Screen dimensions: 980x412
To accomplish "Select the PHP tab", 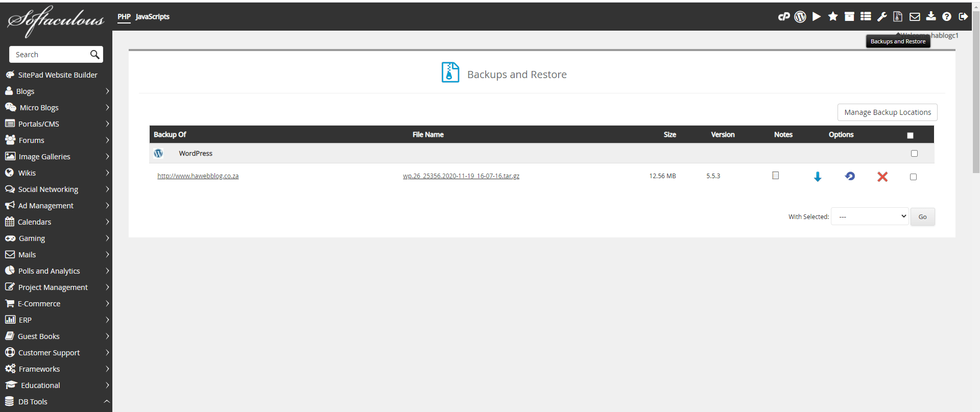I will pyautogui.click(x=124, y=17).
